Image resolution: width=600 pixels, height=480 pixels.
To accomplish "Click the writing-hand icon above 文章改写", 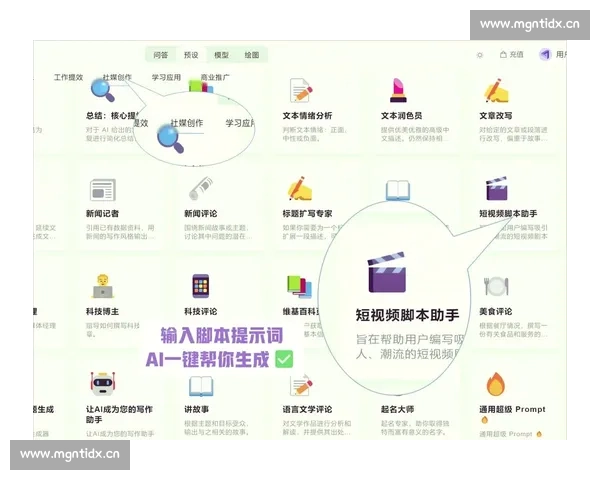I will pyautogui.click(x=497, y=90).
